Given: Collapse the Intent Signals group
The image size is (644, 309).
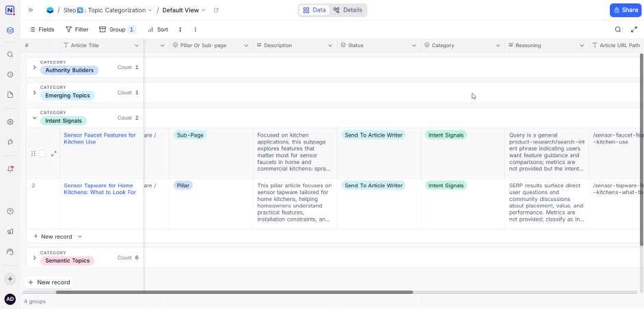Looking at the screenshot, I should (x=34, y=118).
